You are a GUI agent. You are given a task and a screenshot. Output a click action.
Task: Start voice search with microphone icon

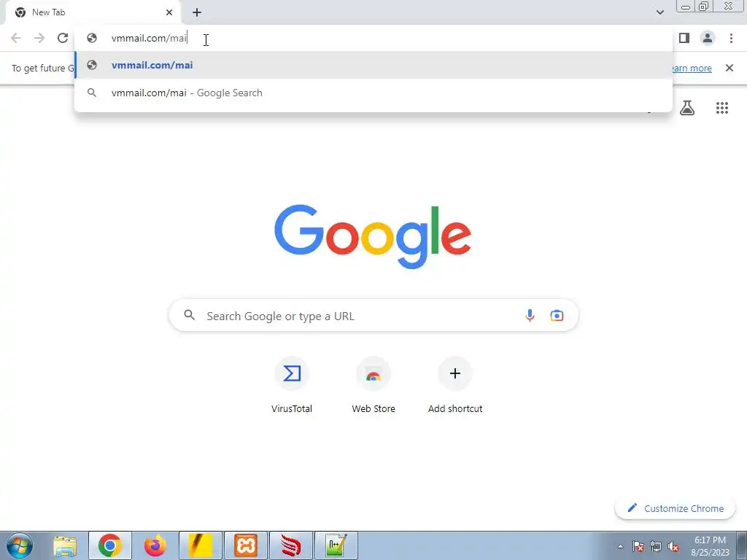point(530,315)
